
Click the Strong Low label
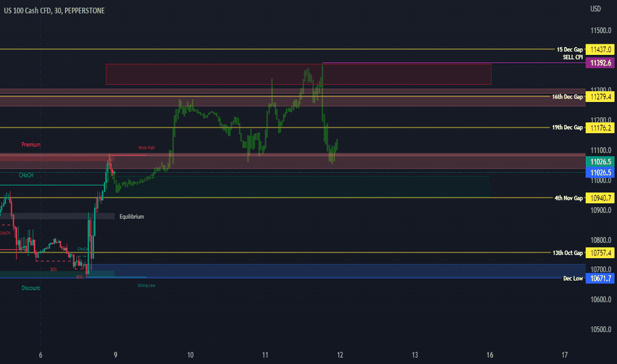pos(146,285)
